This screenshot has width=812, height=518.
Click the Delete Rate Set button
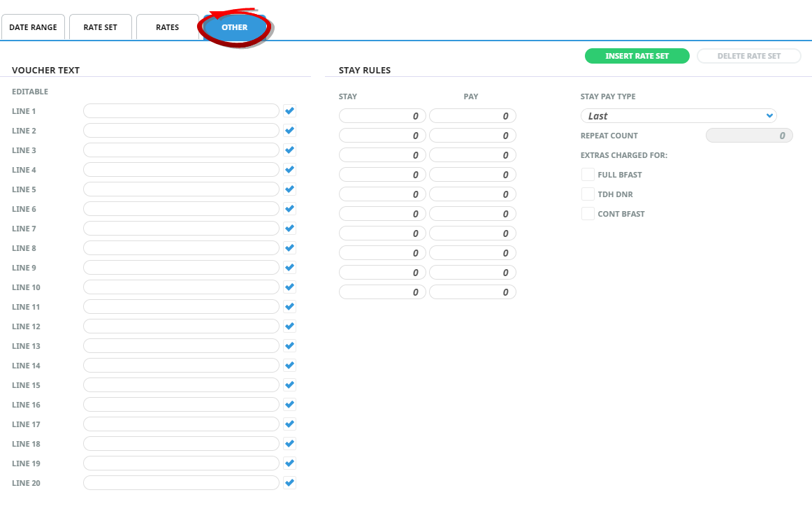click(x=748, y=56)
